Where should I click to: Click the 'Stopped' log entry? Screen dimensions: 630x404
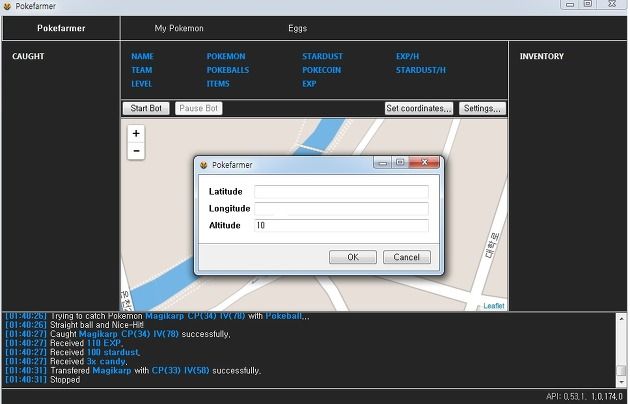tap(43, 380)
